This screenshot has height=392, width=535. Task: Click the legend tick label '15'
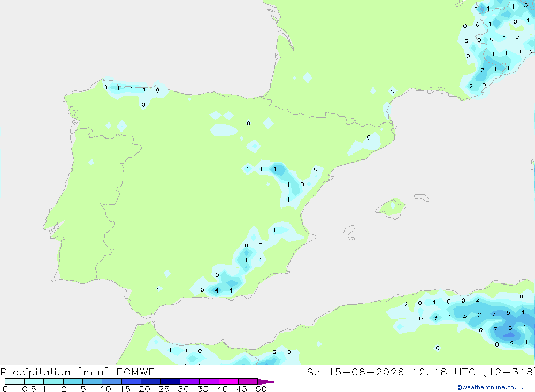[x=125, y=389]
